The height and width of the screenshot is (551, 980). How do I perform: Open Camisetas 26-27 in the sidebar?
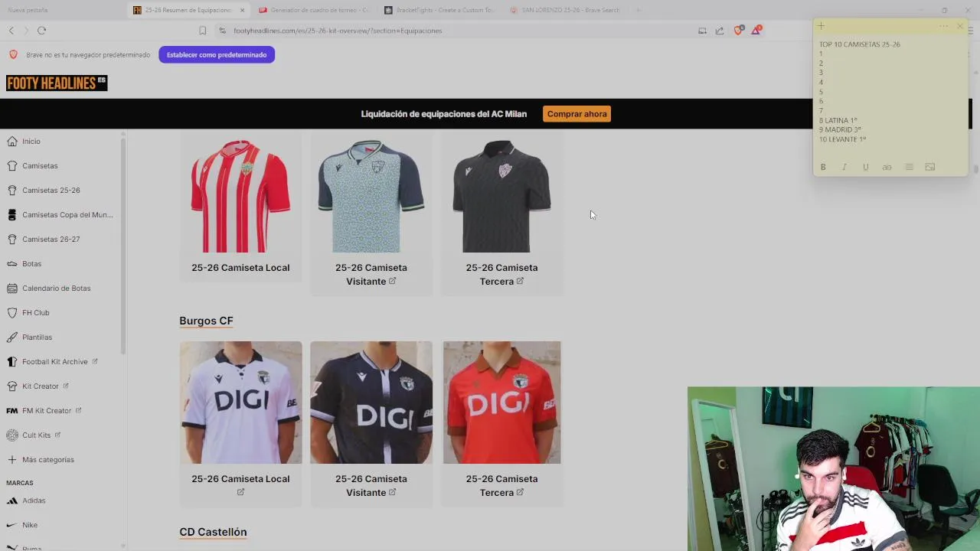(51, 239)
